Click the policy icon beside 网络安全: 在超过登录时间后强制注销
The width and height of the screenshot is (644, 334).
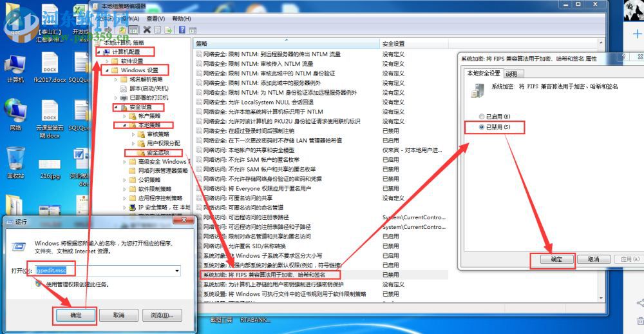(x=199, y=131)
